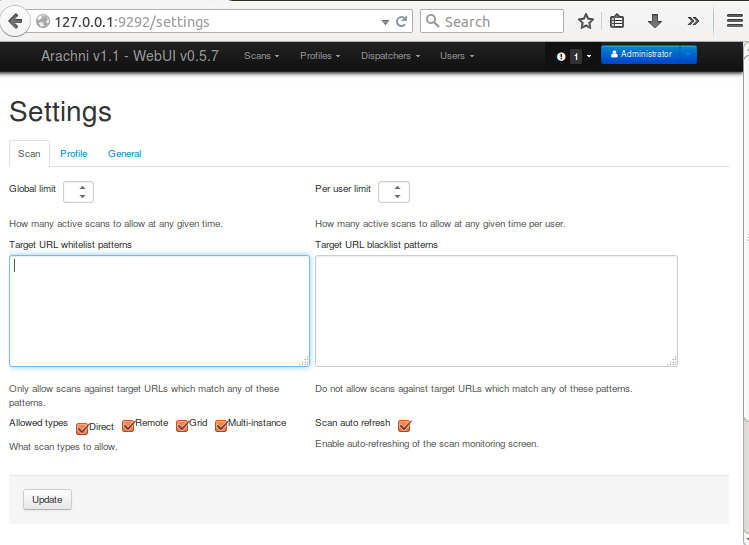Open notifications alert icon
This screenshot has height=545, width=749.
[x=561, y=57]
